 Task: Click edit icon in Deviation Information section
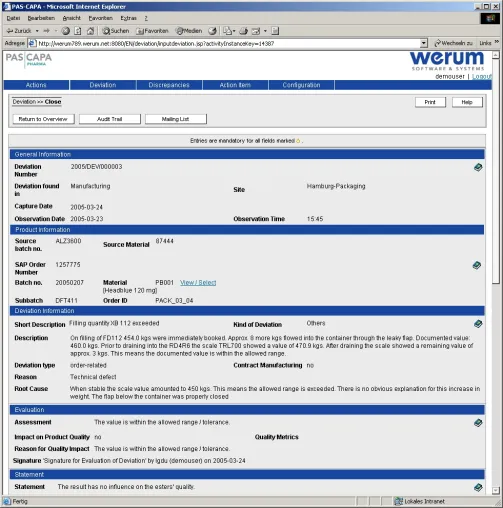point(478,324)
